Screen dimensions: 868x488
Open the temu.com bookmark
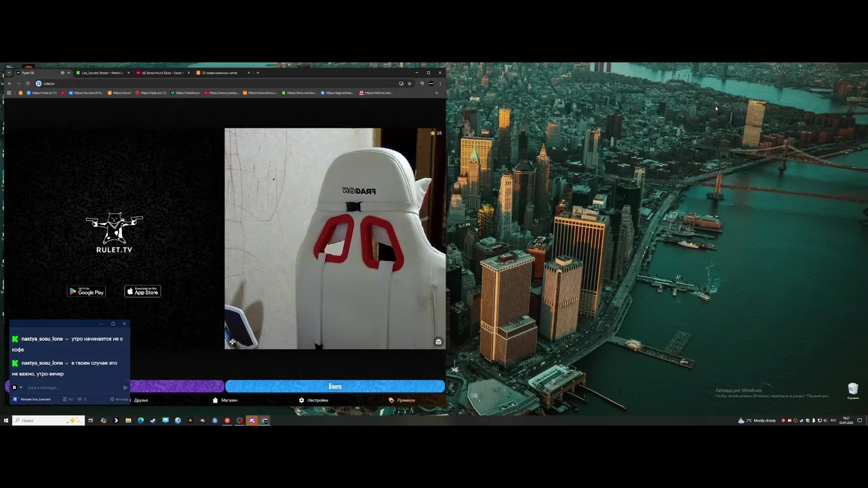[260, 93]
